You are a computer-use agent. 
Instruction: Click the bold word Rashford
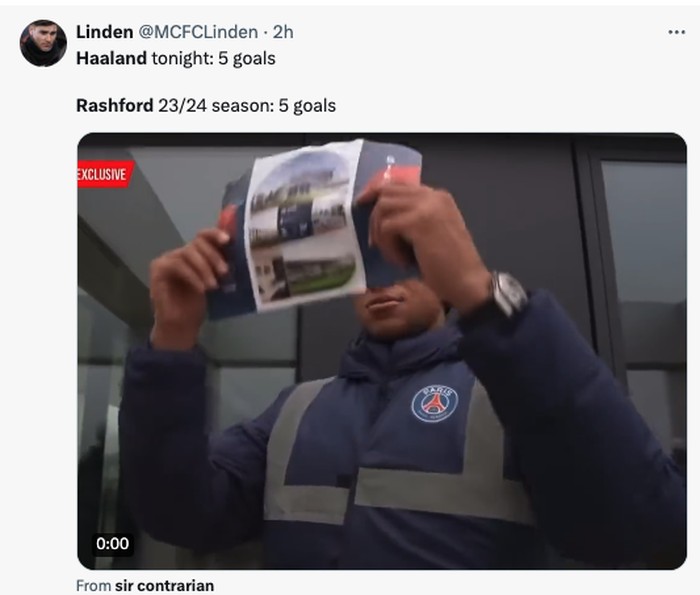click(115, 106)
